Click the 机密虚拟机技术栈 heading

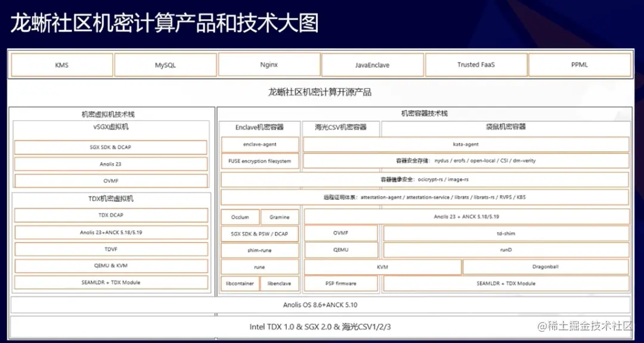pos(109,114)
